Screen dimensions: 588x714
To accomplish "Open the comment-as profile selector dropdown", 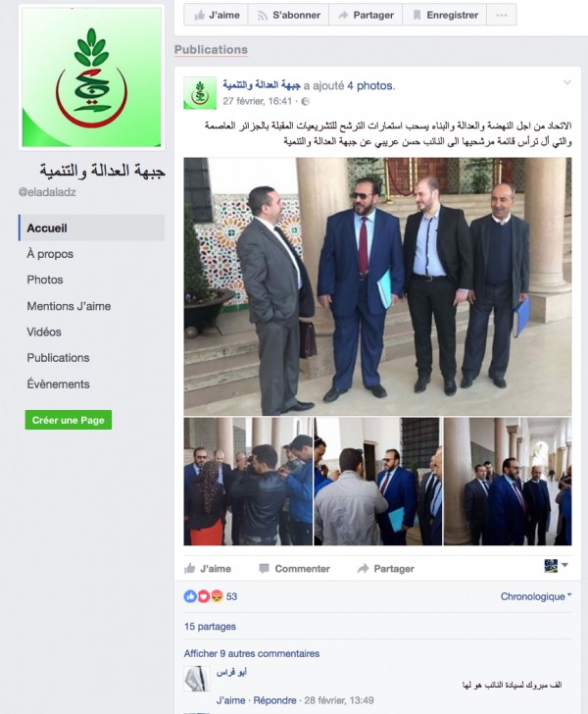I will point(556,566).
